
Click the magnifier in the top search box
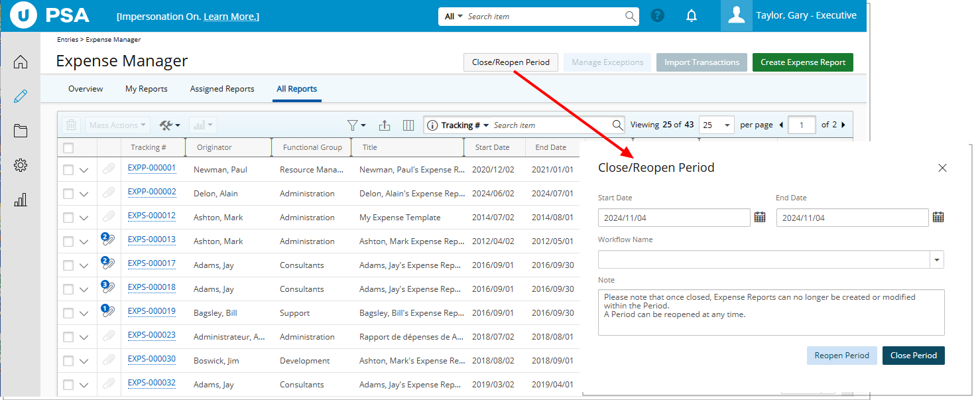coord(630,17)
